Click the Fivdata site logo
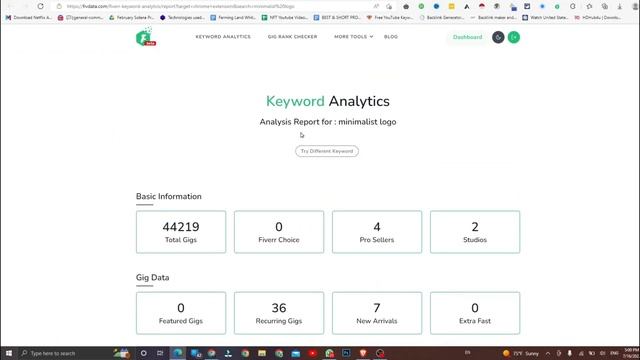 pos(146,37)
